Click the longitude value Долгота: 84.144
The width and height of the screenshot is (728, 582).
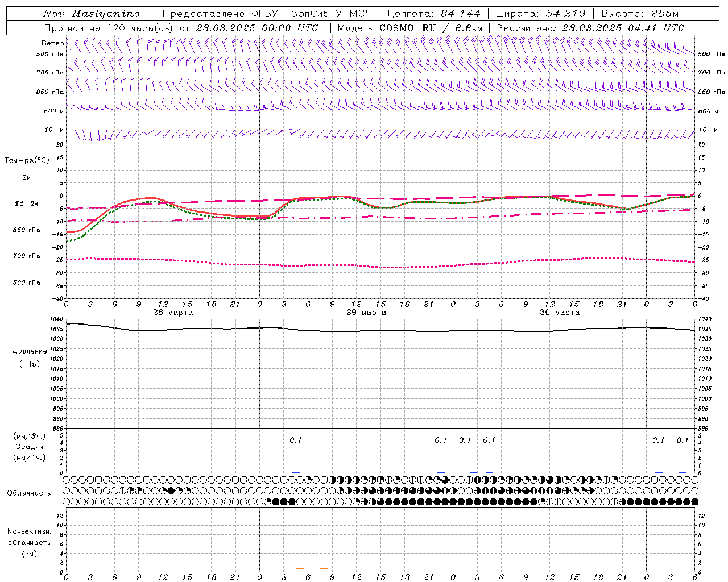[433, 14]
